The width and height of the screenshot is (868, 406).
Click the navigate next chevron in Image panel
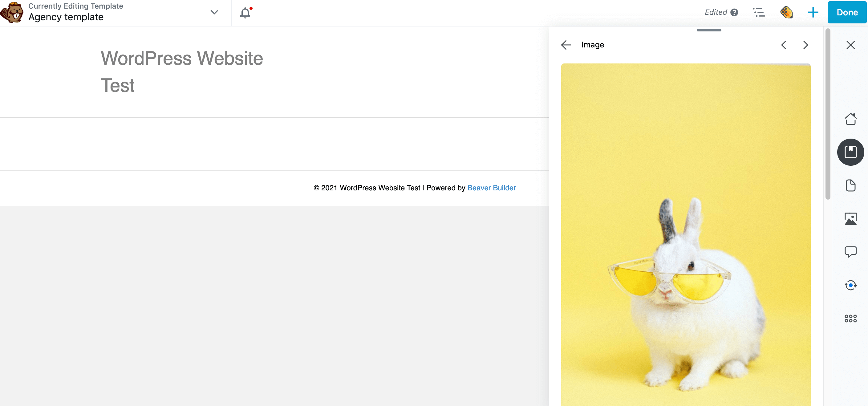(805, 45)
